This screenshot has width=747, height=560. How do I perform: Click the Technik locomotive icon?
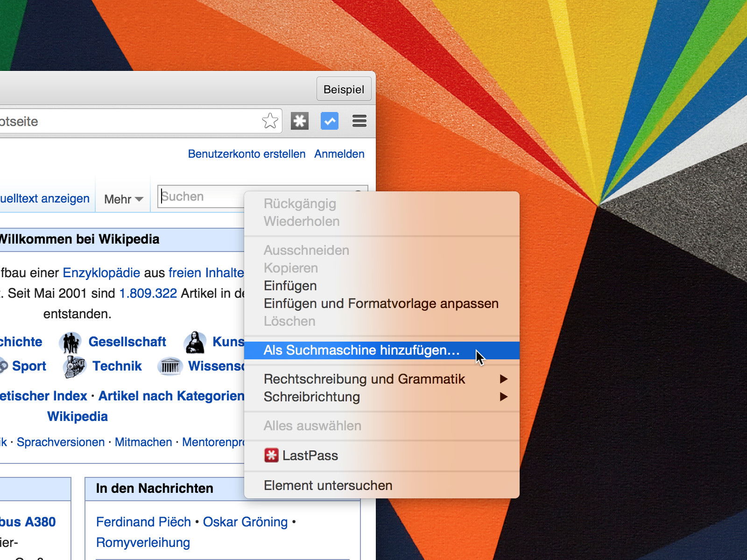click(74, 367)
